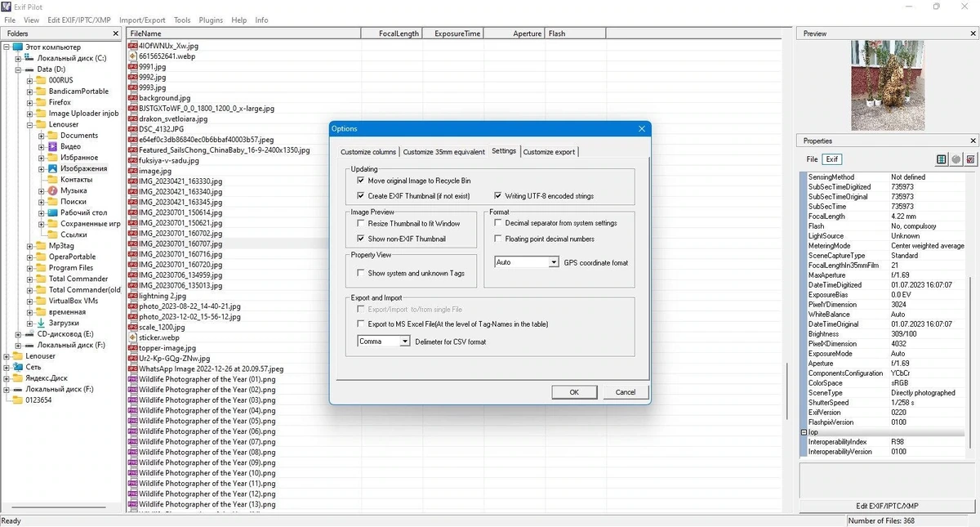Switch to Customize export tab

point(549,152)
